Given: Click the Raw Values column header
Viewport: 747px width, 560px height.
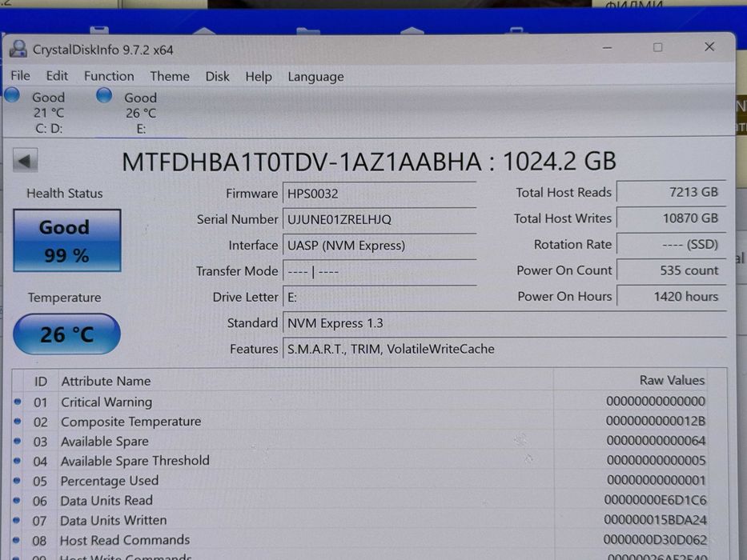Looking at the screenshot, I should pyautogui.click(x=672, y=380).
